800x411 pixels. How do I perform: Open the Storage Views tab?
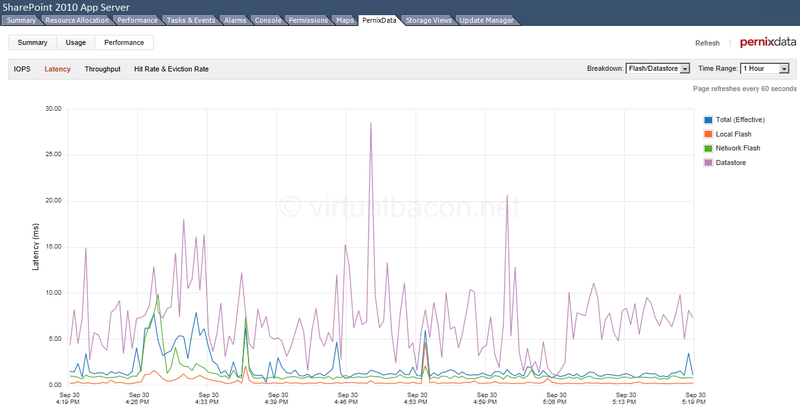(429, 20)
